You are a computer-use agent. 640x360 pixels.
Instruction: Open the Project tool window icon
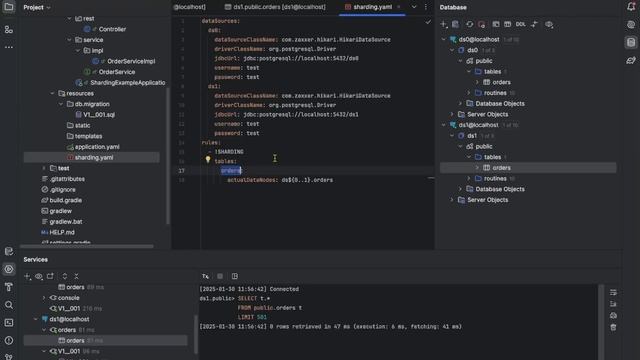[9, 7]
